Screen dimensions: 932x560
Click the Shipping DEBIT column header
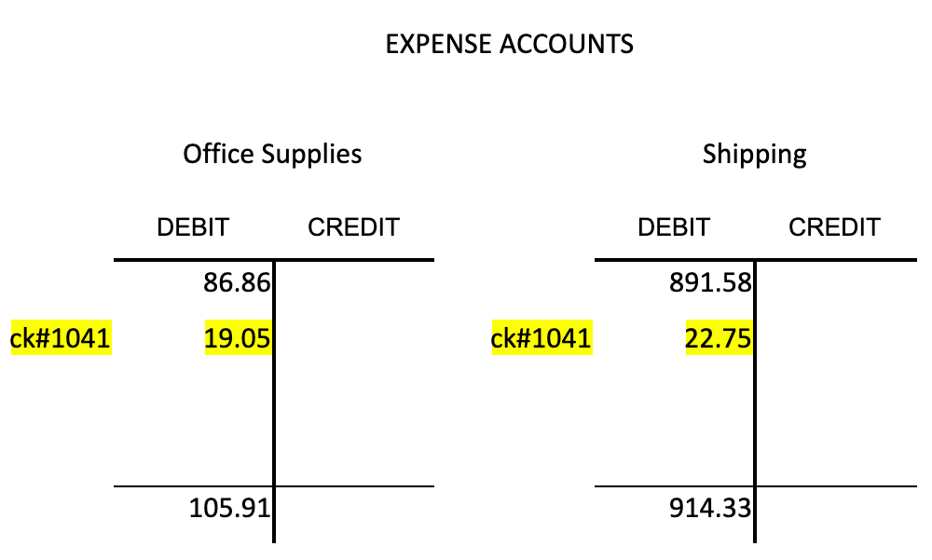point(674,227)
